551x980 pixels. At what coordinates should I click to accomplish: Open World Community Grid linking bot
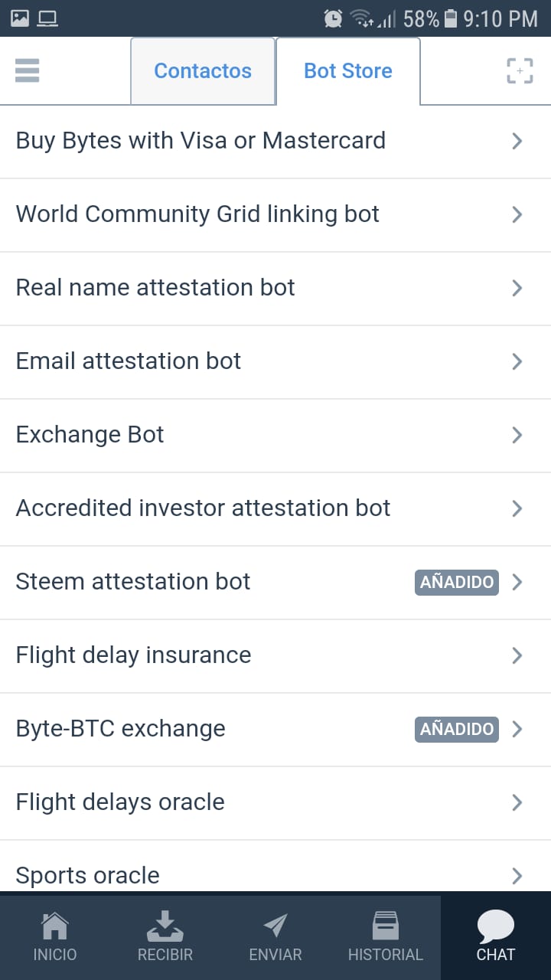(x=197, y=214)
